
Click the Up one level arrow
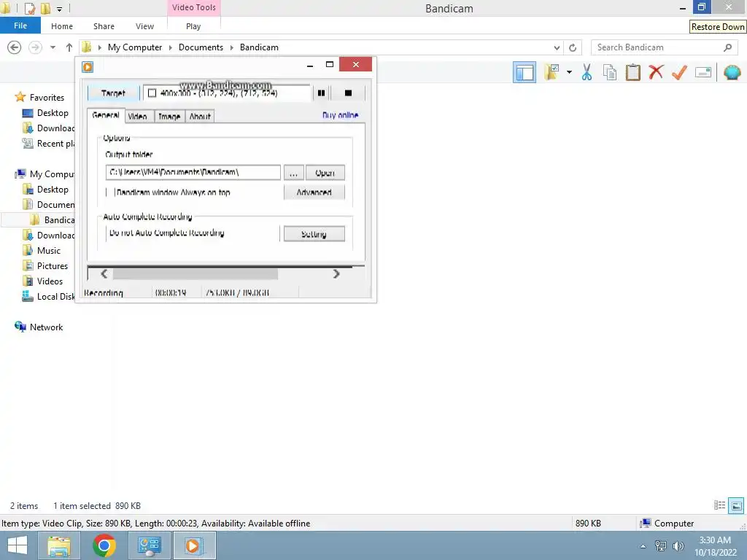pos(69,47)
